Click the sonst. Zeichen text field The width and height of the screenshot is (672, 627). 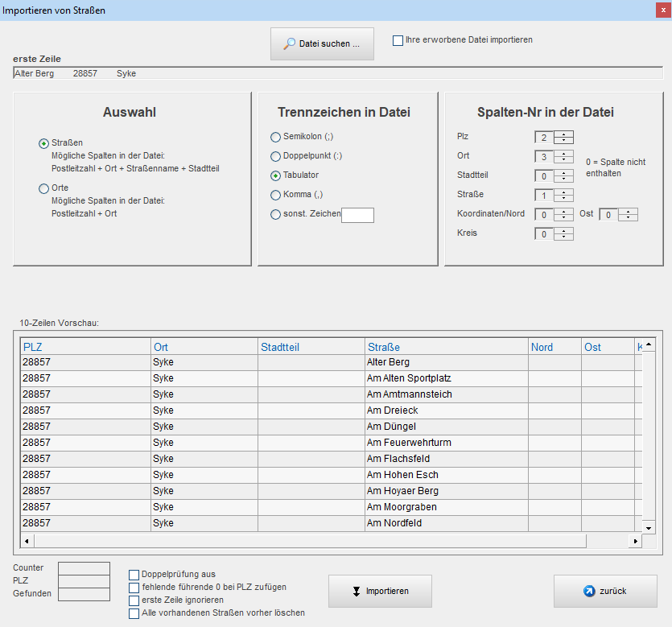point(357,215)
